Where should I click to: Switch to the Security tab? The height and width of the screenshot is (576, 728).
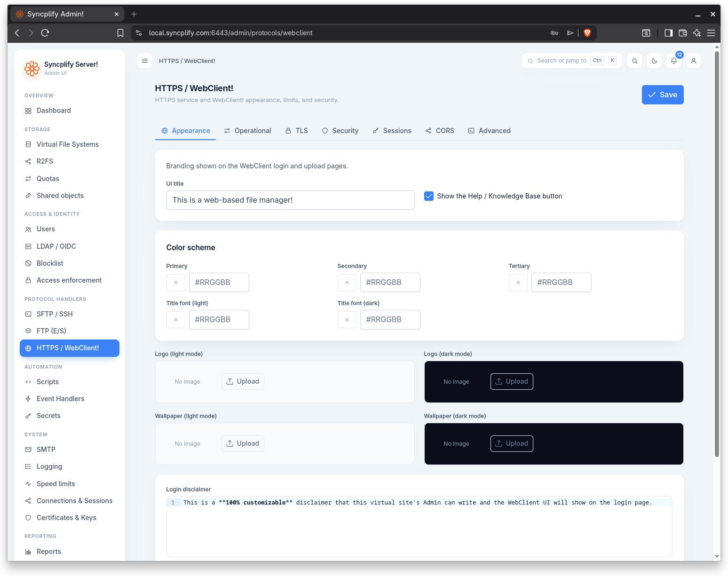pyautogui.click(x=340, y=131)
